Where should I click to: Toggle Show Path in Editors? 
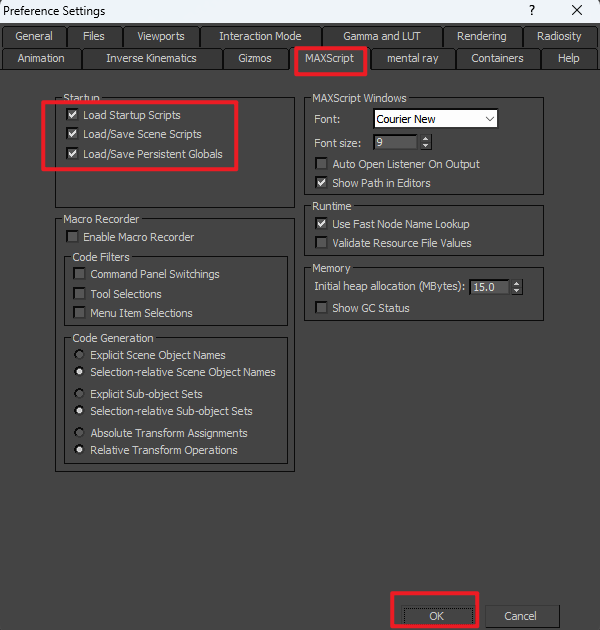pos(321,183)
